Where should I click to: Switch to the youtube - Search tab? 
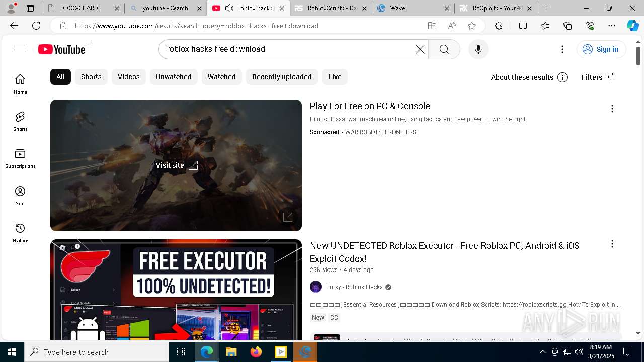(x=165, y=8)
